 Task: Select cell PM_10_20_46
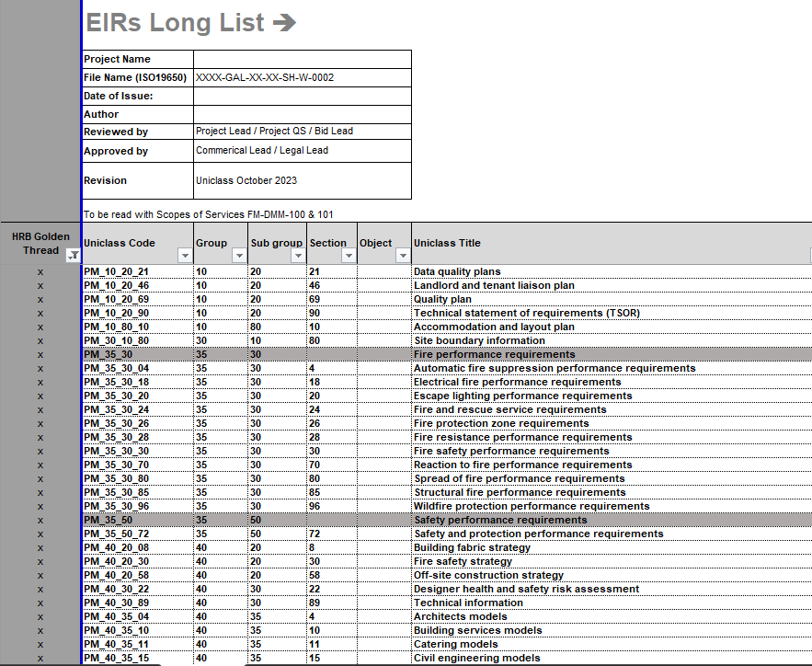[138, 285]
